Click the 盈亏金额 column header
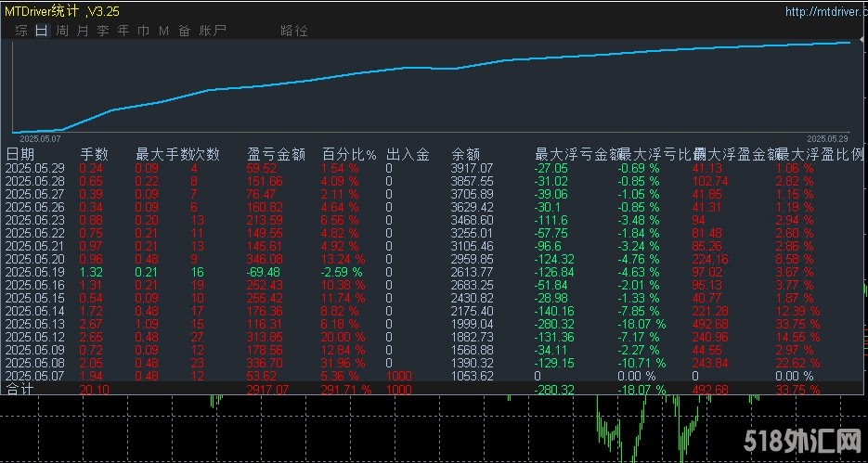This screenshot has height=463, width=868. pyautogui.click(x=276, y=154)
